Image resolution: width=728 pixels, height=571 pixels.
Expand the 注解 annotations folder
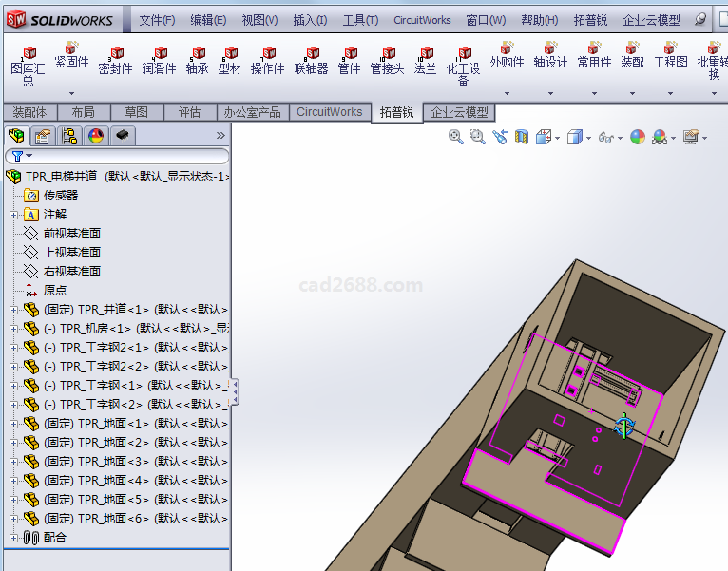click(13, 215)
